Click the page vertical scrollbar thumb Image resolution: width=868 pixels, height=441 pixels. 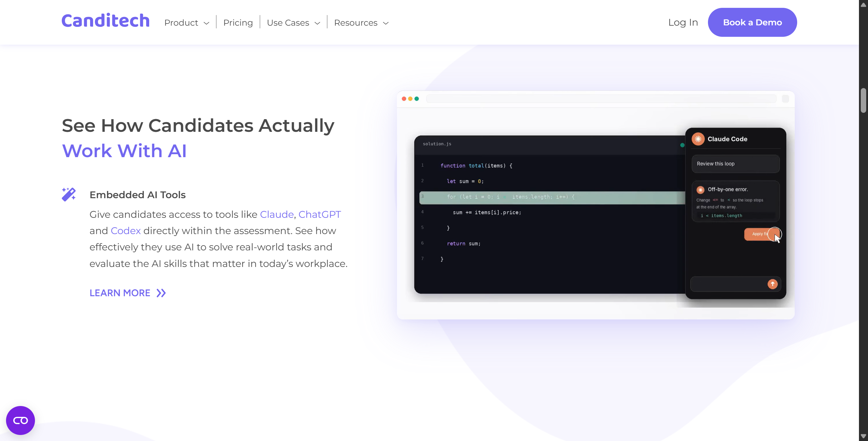[863, 100]
